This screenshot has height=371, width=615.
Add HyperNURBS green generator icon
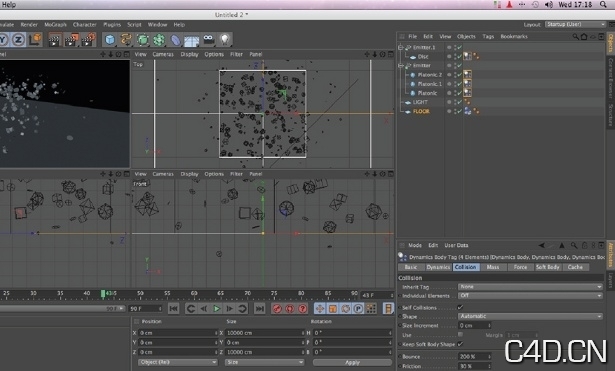coord(143,40)
